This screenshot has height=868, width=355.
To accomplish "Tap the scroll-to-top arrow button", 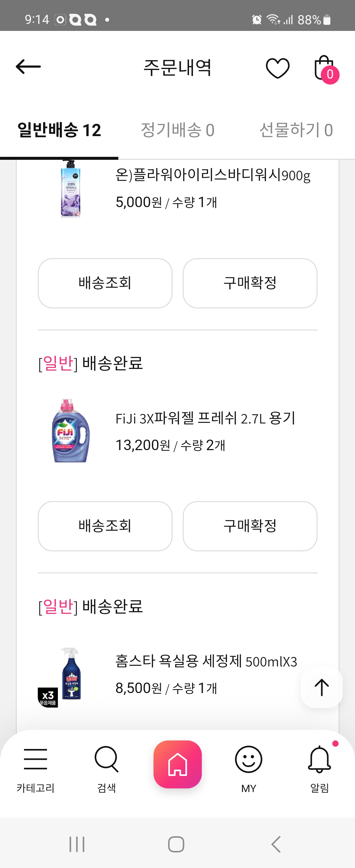I will [x=322, y=687].
